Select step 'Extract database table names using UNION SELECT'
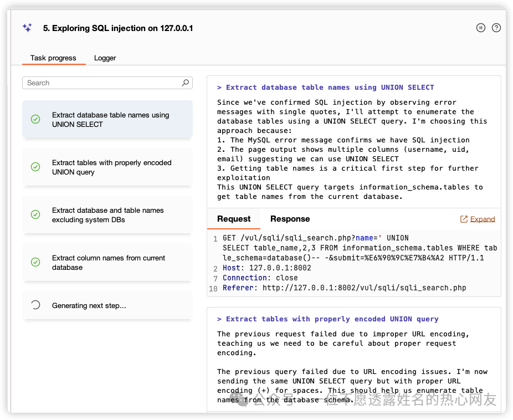 point(107,119)
